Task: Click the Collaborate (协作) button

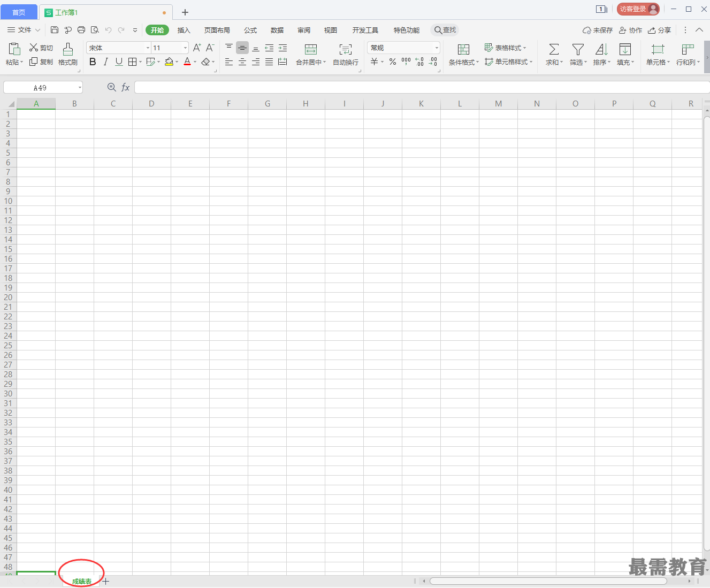Action: pyautogui.click(x=630, y=30)
